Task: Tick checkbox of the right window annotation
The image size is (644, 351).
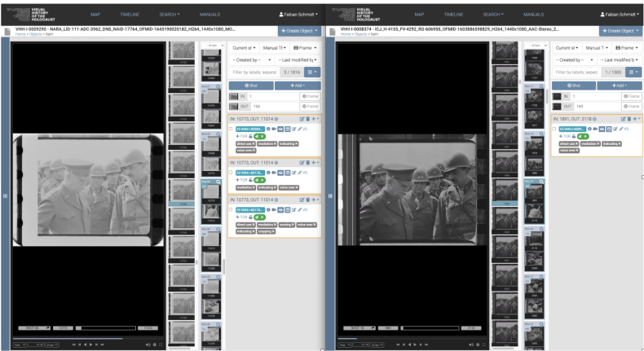Action: coord(554,129)
